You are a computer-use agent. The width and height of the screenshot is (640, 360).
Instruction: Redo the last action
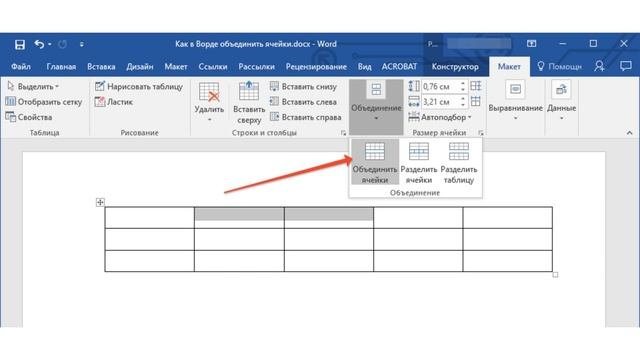(x=62, y=44)
